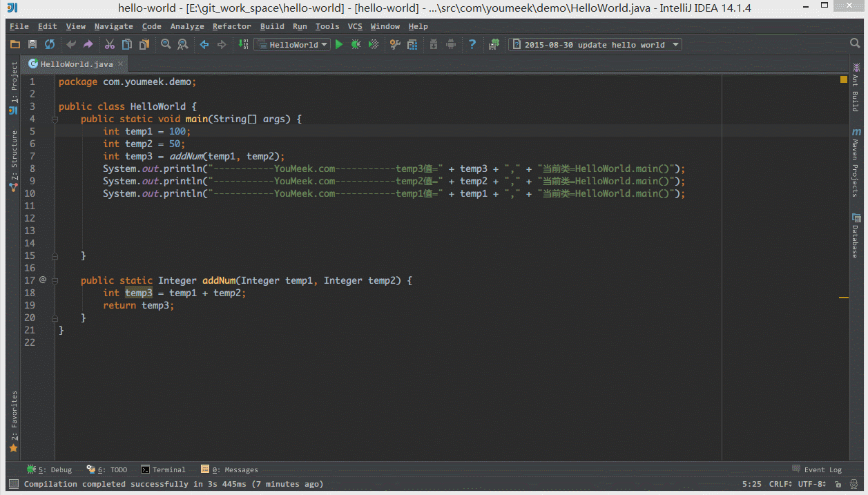The height and width of the screenshot is (495, 868).
Task: Run HelloWorld with the green play icon
Action: 338,45
